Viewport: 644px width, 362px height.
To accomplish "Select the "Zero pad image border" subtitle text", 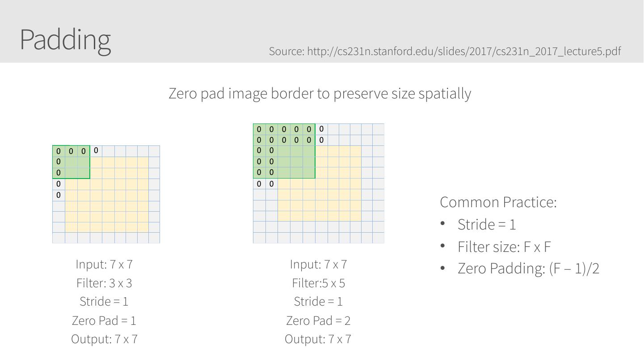I will (x=320, y=94).
